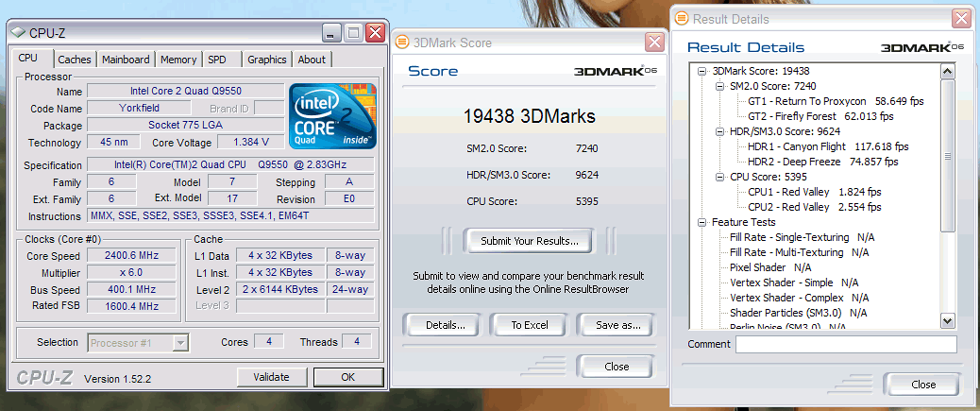Screen dimensions: 980x411
Task: Open the Graphics tab
Action: pyautogui.click(x=267, y=60)
